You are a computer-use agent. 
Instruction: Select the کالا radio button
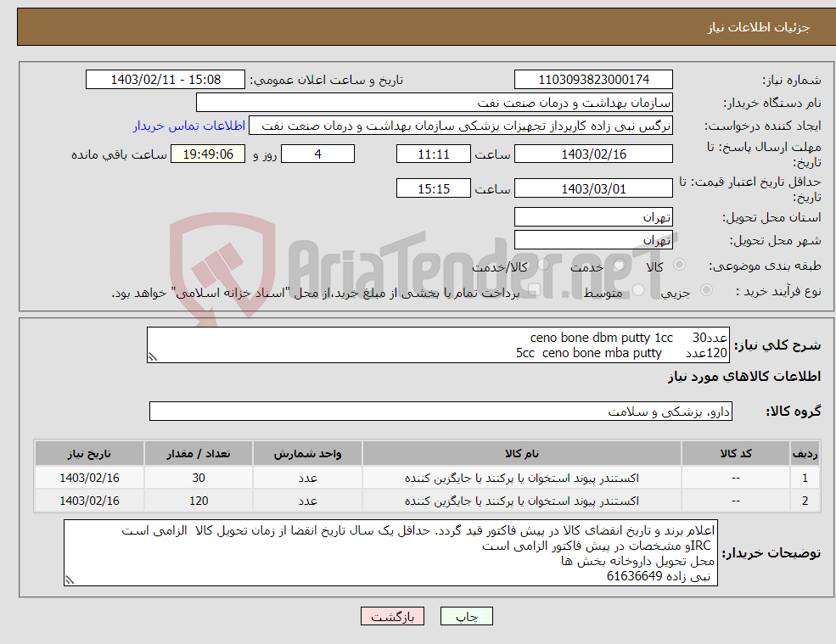(679, 265)
